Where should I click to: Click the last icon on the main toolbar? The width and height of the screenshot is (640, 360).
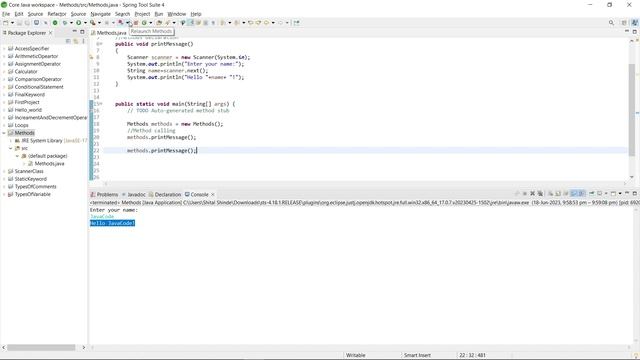[296, 23]
